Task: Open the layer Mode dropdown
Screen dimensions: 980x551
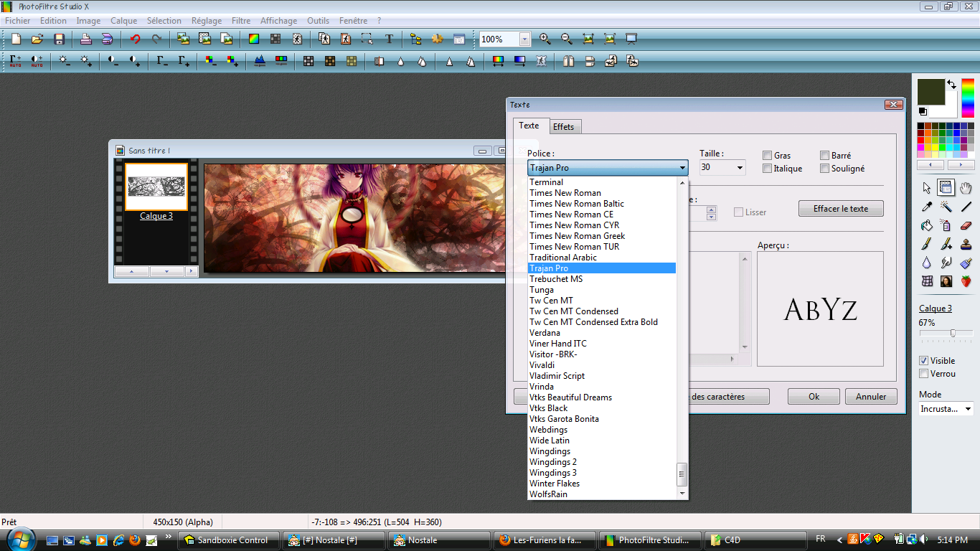Action: point(946,409)
